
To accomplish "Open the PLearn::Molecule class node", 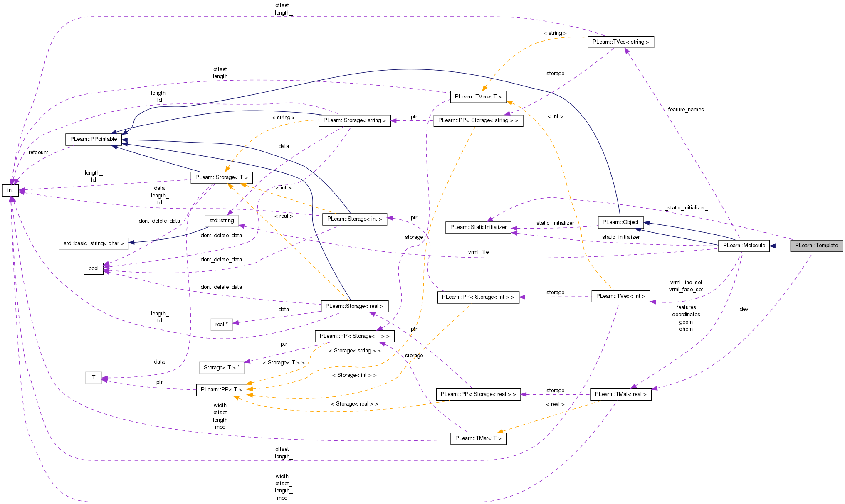I will [744, 246].
